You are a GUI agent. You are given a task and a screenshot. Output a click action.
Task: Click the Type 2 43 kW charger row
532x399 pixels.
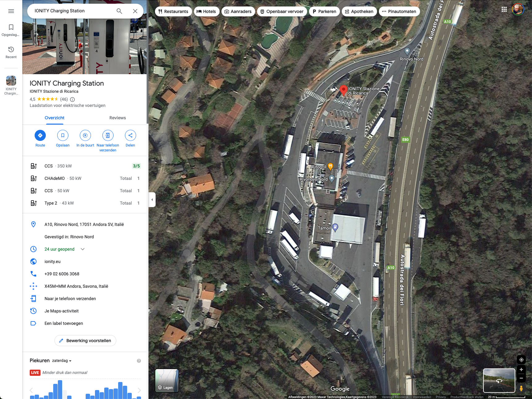pos(85,203)
